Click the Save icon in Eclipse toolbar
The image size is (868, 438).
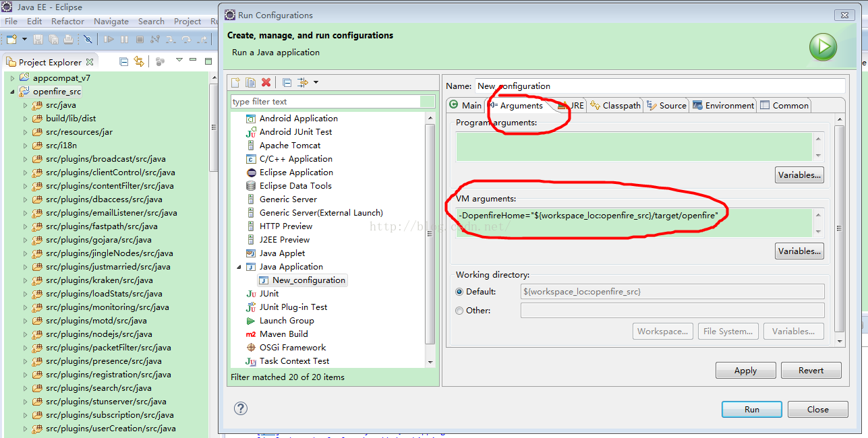click(38, 40)
